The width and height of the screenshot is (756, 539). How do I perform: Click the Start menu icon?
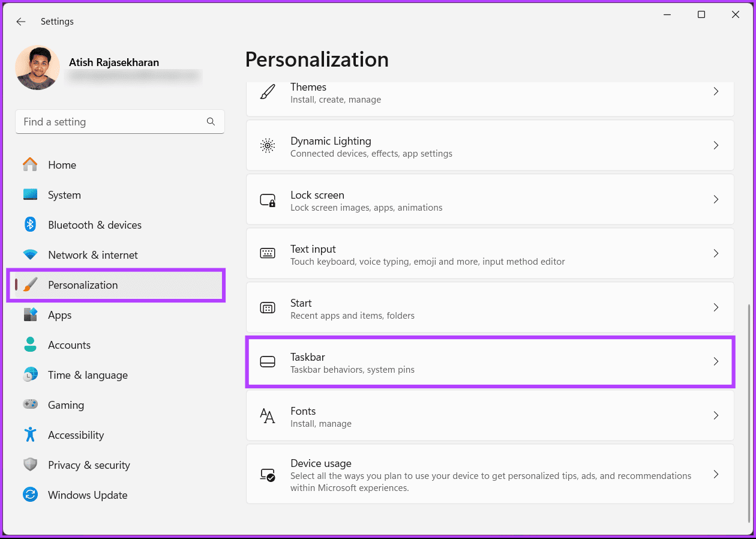268,308
